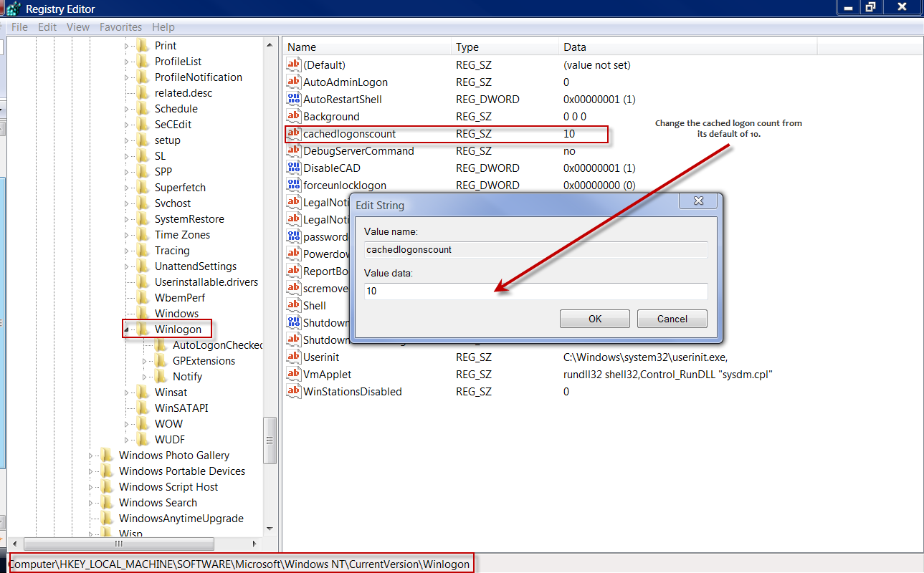Collapse the Winlogon tree node
The width and height of the screenshot is (924, 573).
(128, 330)
